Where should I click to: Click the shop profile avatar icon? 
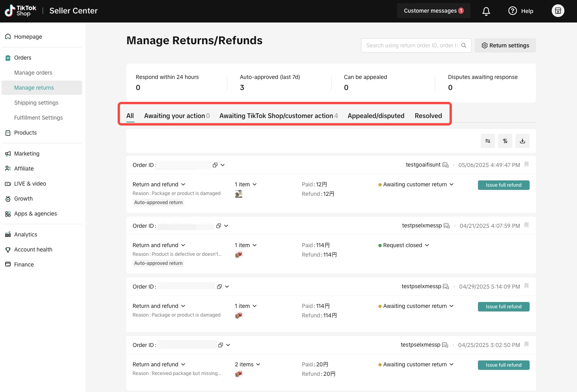tap(558, 11)
